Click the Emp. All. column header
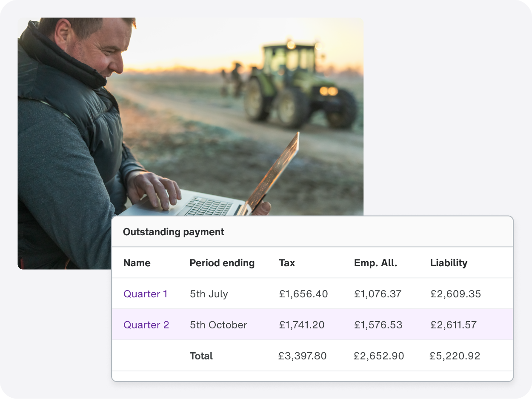 [x=376, y=263]
